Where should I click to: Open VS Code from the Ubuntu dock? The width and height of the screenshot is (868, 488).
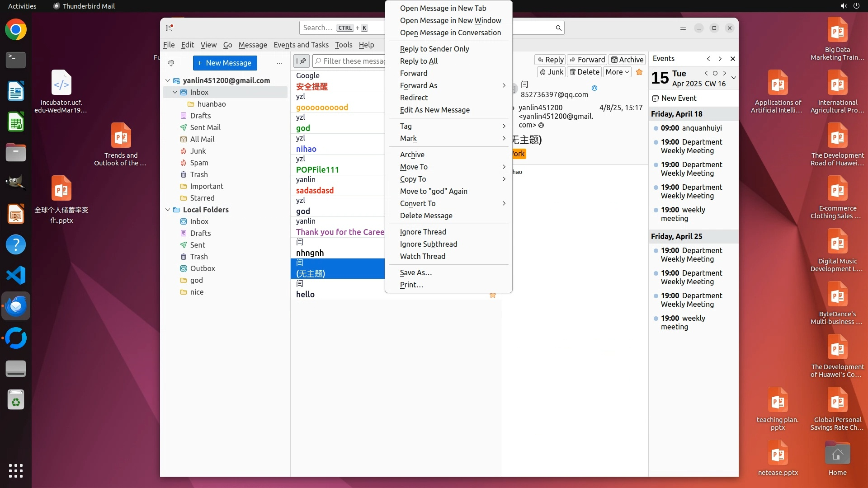(x=16, y=275)
